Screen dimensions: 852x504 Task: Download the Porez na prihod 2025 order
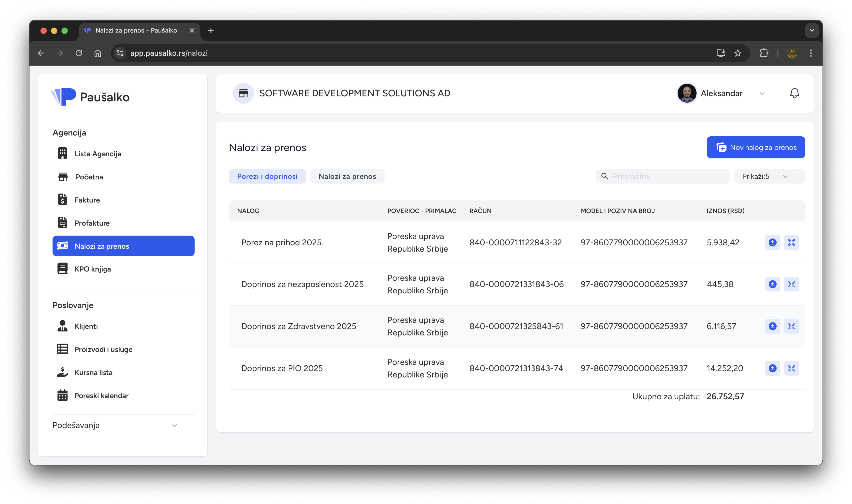click(x=772, y=242)
